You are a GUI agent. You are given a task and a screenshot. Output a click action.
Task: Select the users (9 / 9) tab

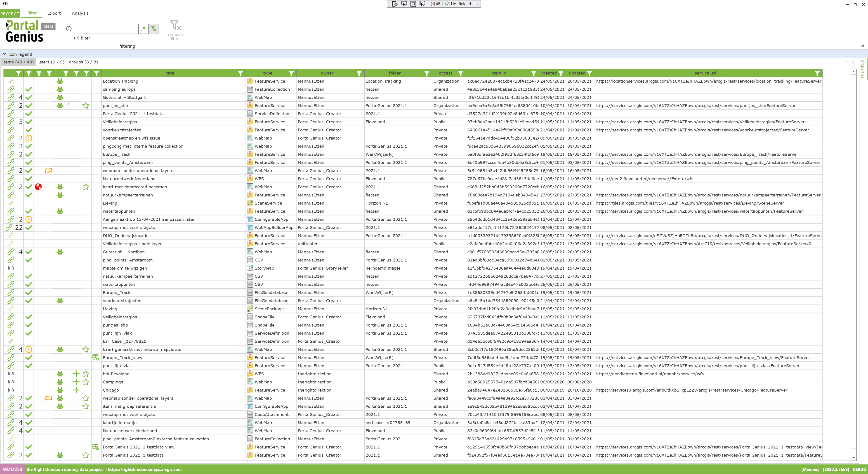pyautogui.click(x=51, y=62)
